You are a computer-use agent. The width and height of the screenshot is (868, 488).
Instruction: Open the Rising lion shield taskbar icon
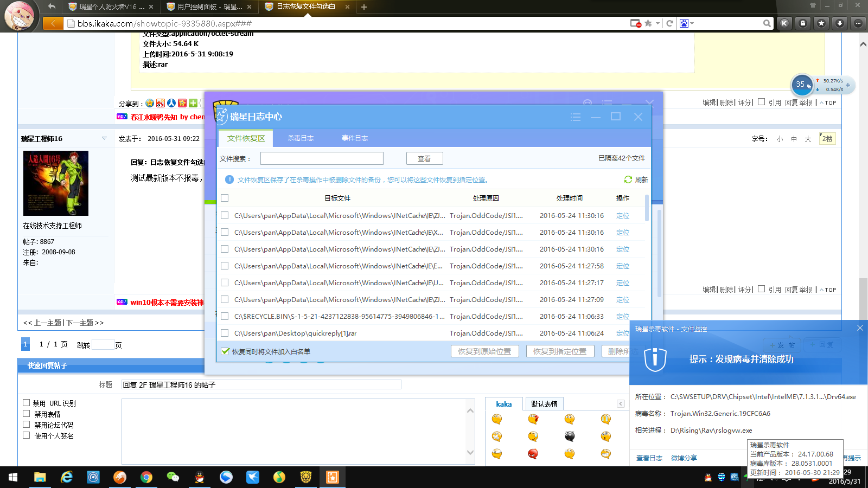click(306, 477)
